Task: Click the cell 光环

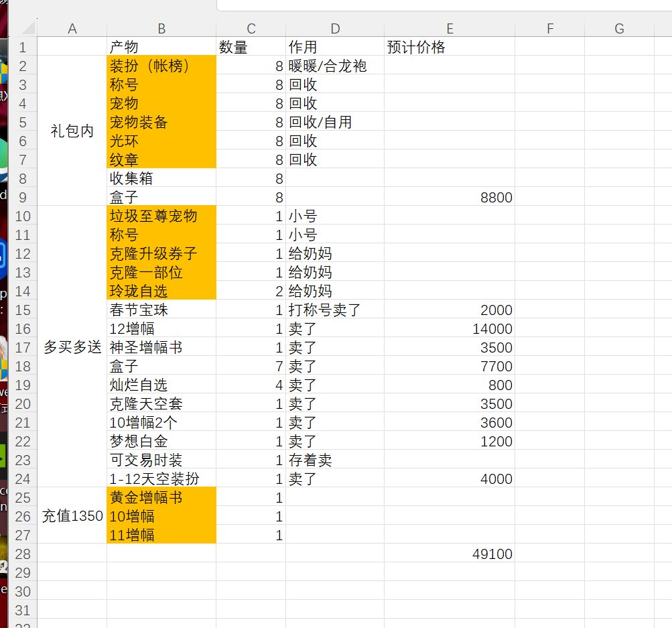Action: [x=161, y=141]
